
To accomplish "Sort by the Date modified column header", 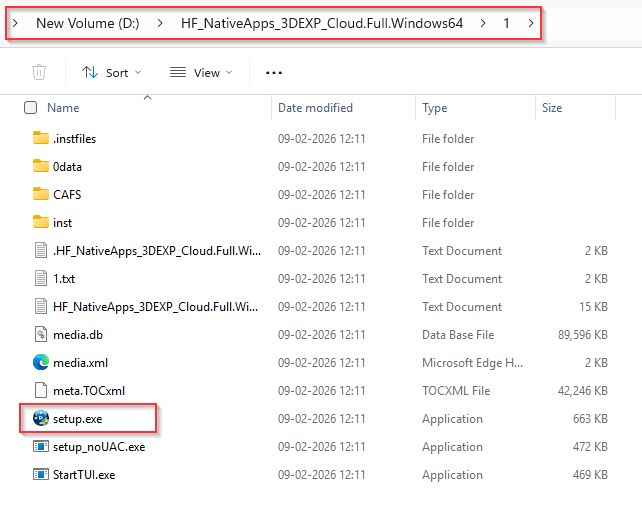I will tap(314, 108).
